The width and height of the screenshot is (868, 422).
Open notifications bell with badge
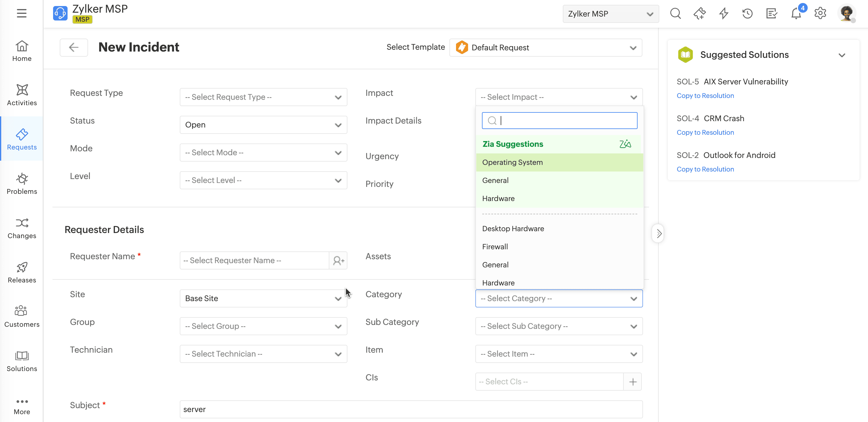pos(796,14)
